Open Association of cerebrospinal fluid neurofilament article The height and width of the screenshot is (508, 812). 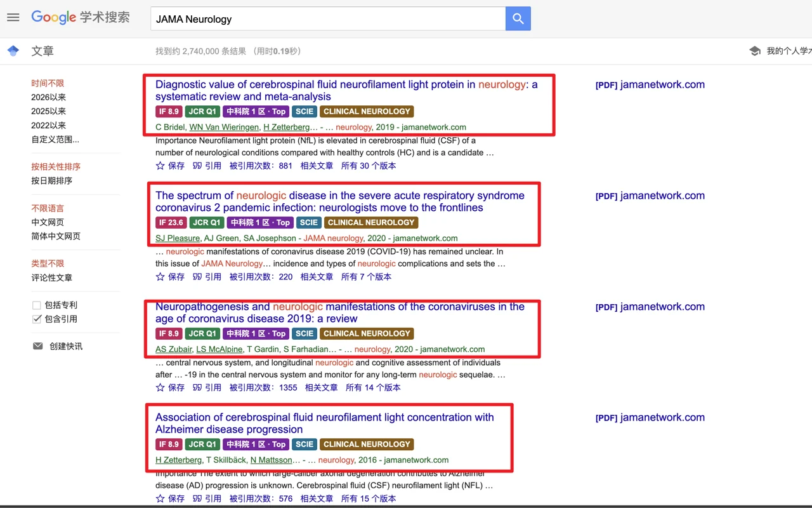coord(325,423)
